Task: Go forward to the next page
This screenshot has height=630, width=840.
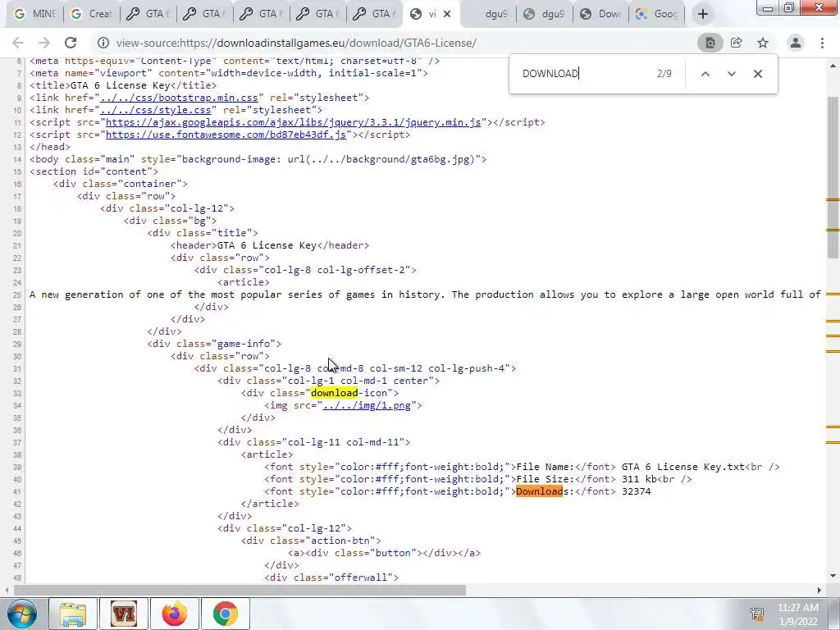Action: [x=44, y=43]
